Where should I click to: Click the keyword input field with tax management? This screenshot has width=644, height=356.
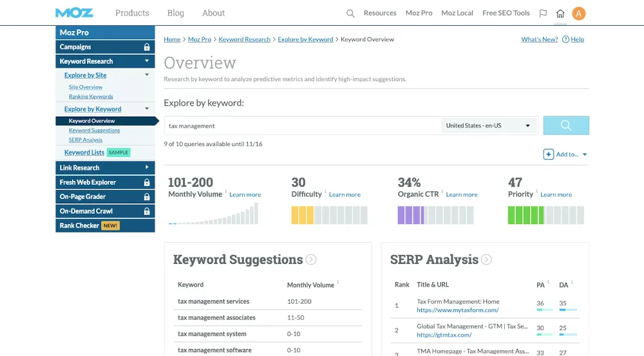301,126
